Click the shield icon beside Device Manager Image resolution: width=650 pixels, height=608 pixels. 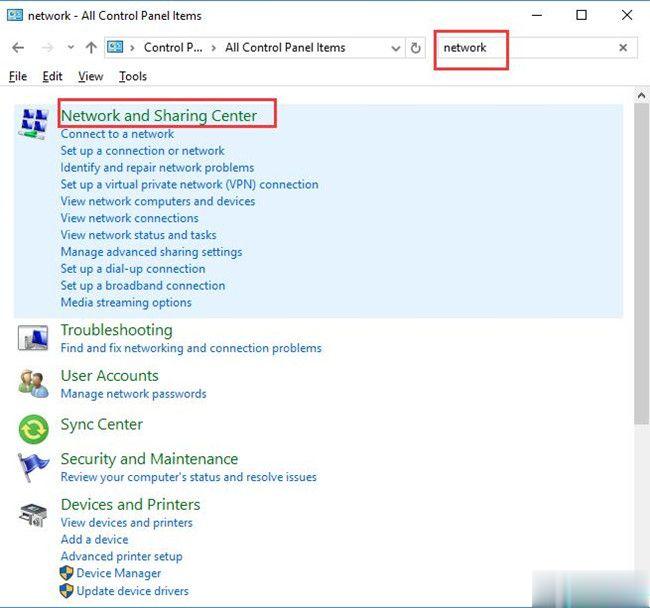pos(66,573)
